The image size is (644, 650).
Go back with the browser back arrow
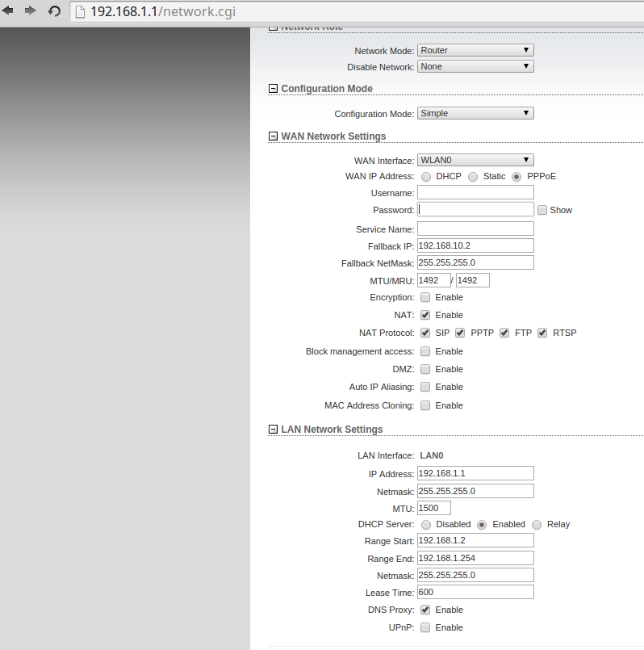click(7, 10)
